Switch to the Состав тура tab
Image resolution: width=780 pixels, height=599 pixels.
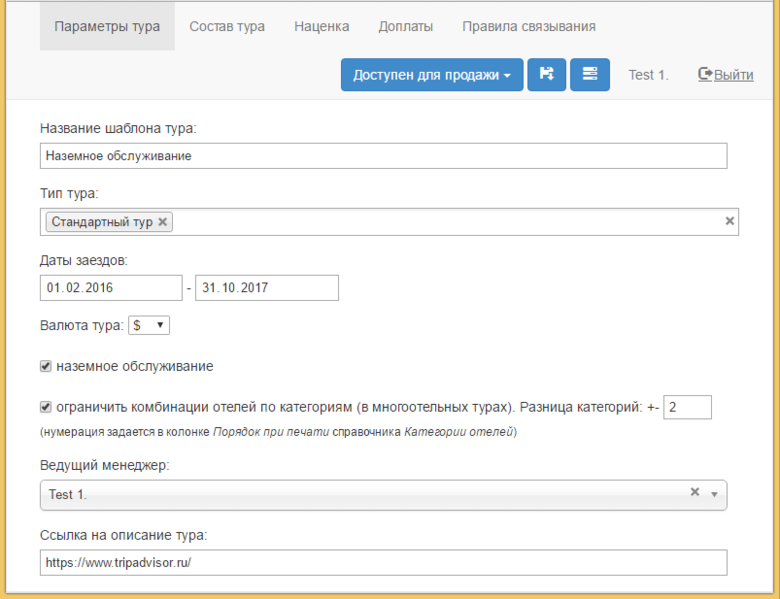[x=227, y=26]
